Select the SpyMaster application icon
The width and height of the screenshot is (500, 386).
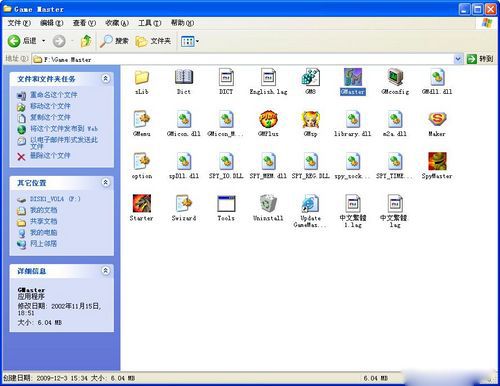tap(437, 161)
